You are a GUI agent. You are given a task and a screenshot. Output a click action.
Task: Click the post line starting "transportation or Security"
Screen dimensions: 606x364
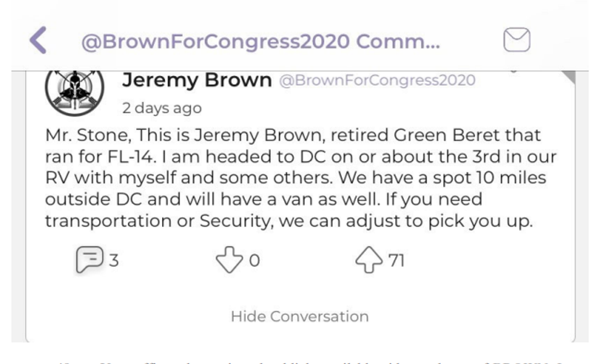(x=288, y=221)
